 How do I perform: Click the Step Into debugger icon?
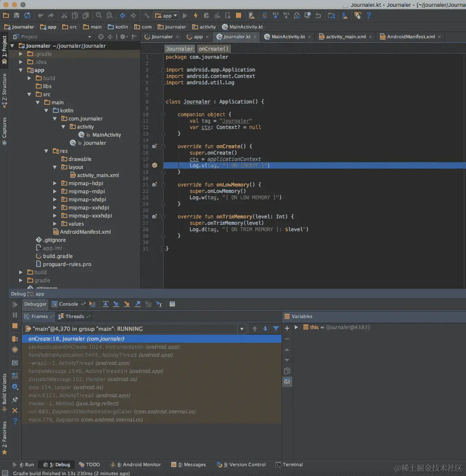(116, 304)
